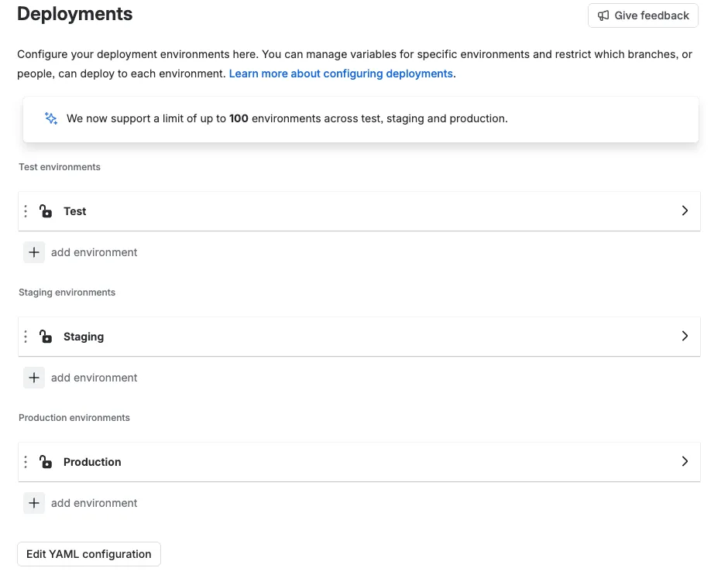Click the open lock icon beside Staging
The width and height of the screenshot is (728, 585).
[x=46, y=337]
